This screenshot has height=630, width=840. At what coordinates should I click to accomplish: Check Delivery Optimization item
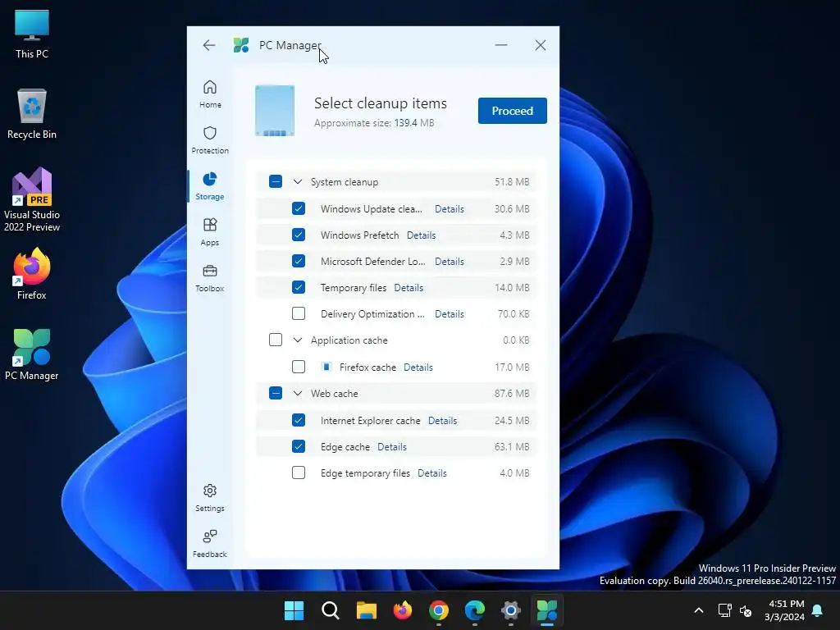coord(299,313)
